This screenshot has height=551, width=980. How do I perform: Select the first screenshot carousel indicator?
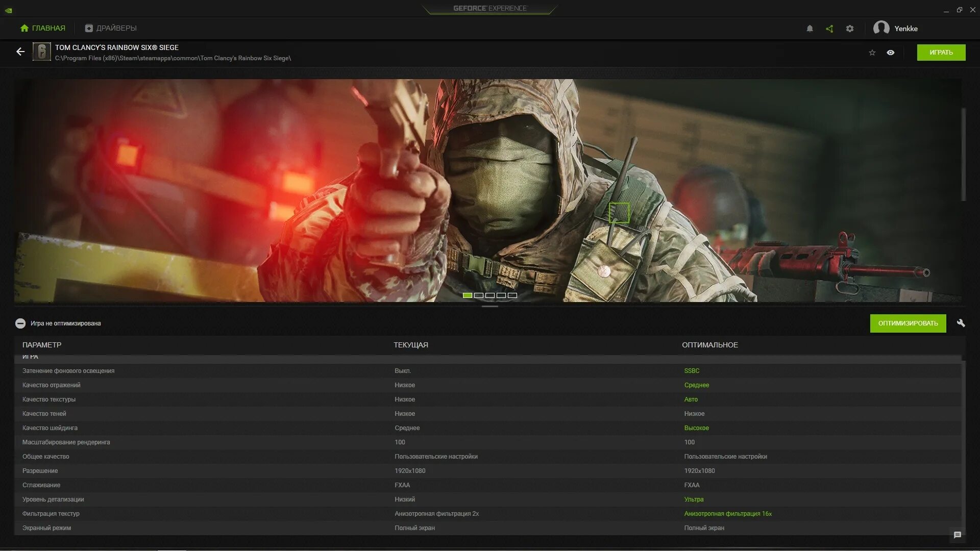tap(467, 295)
